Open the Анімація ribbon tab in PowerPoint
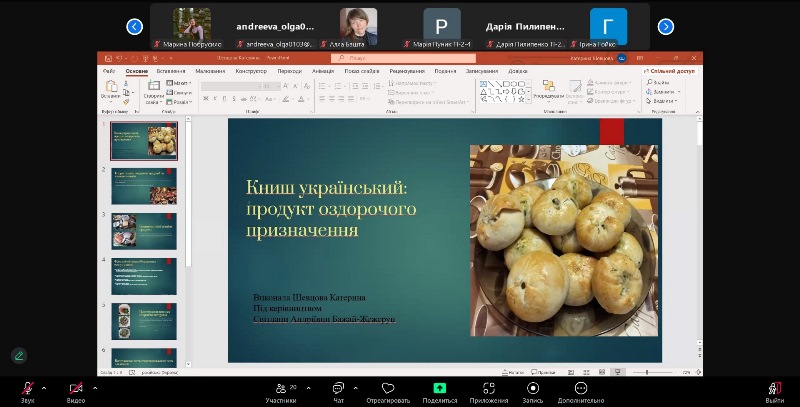Screen dimensions: 800x407 [x=323, y=72]
